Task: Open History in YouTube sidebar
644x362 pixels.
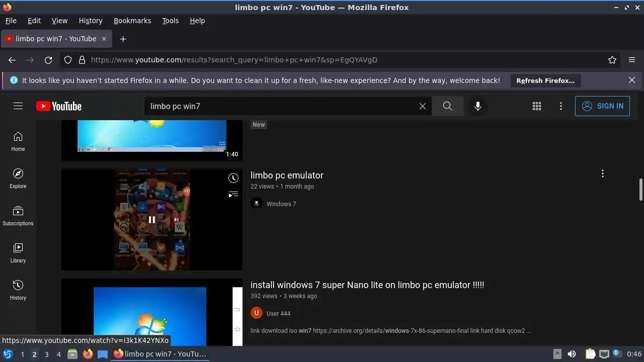Action: pos(18,290)
